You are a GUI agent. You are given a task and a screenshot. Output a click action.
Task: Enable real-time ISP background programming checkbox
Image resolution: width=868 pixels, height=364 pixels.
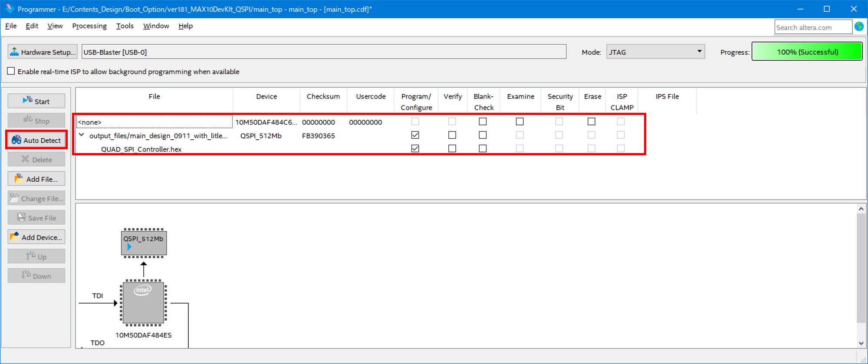11,71
